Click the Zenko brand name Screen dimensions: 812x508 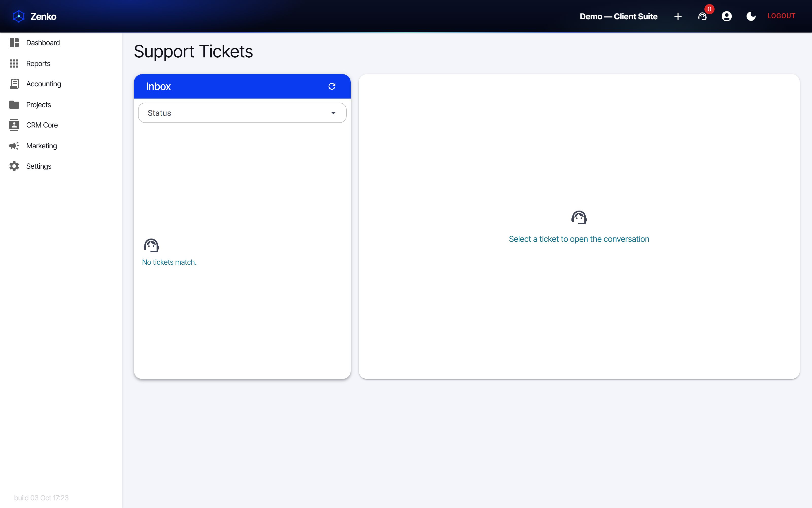[43, 17]
